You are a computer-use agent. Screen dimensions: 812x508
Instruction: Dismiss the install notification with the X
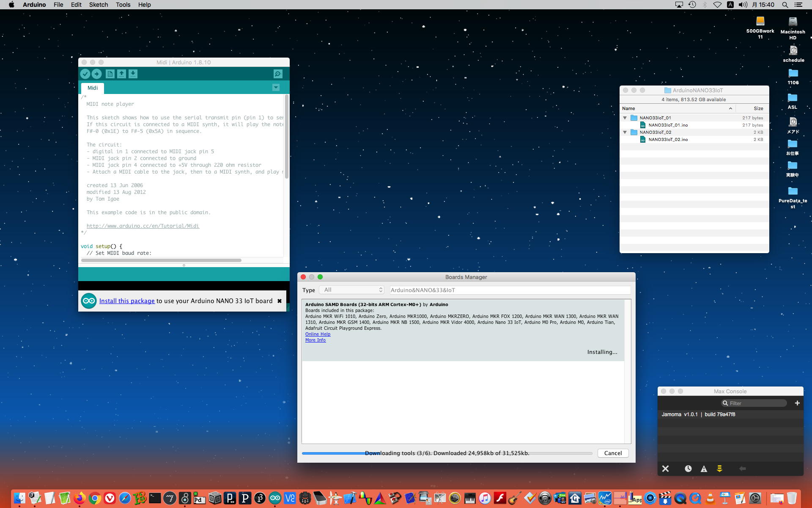tap(280, 301)
